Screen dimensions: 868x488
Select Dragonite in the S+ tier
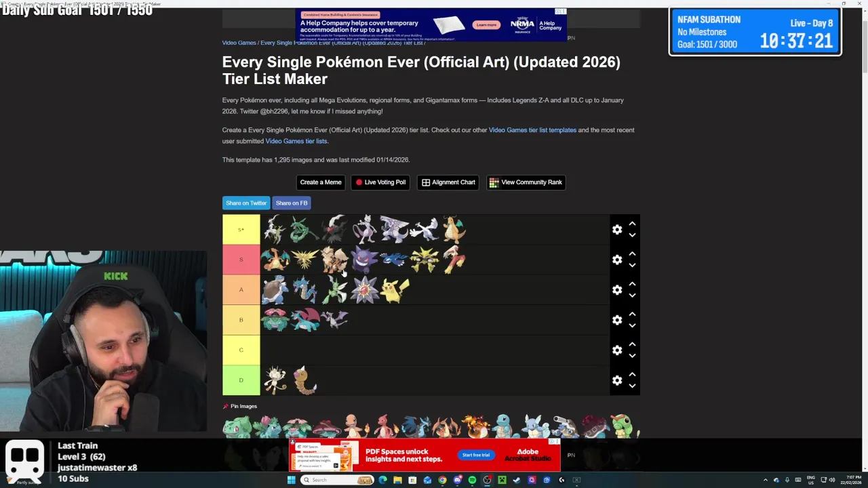(x=454, y=230)
